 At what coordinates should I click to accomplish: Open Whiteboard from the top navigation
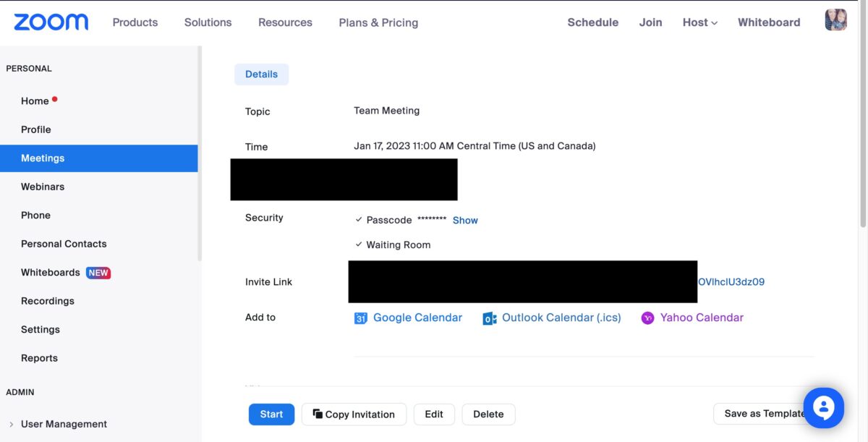[x=769, y=22]
